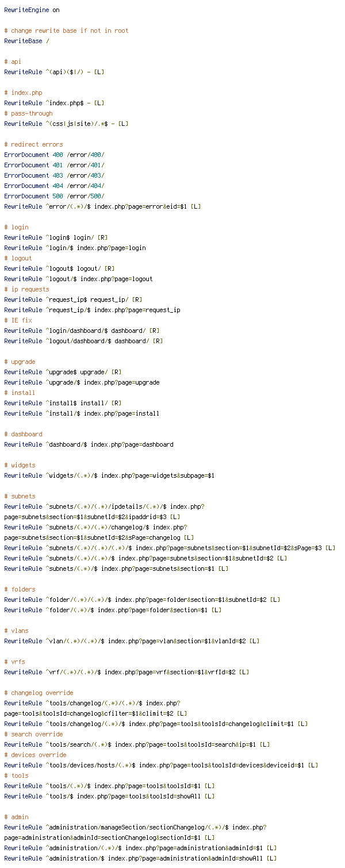
Task: Click the 'ErrorDocument 404' line
Action: (54, 186)
